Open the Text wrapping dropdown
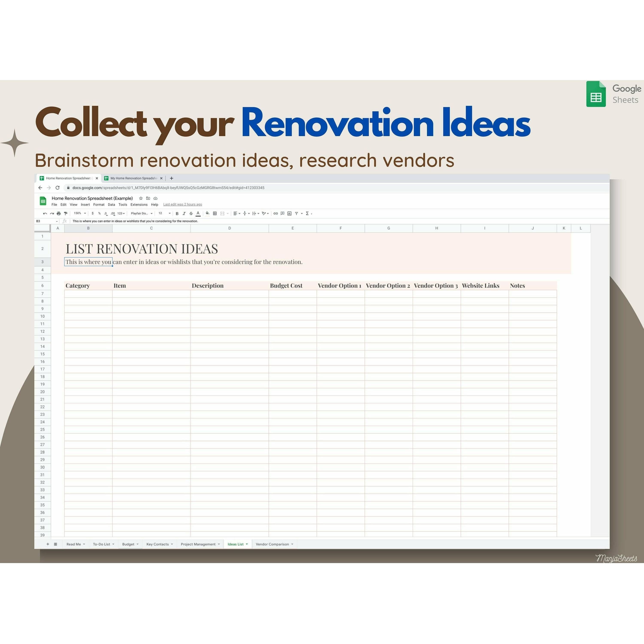Viewport: 644px width, 644px height. [x=256, y=213]
